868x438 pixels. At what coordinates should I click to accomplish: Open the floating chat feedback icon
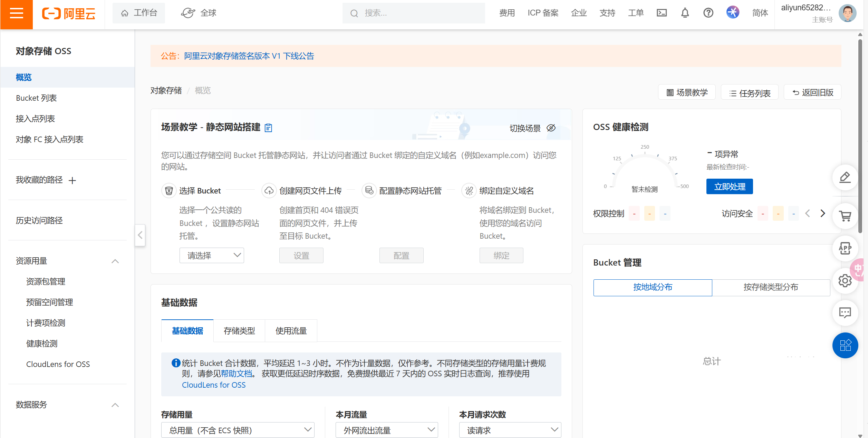point(845,313)
